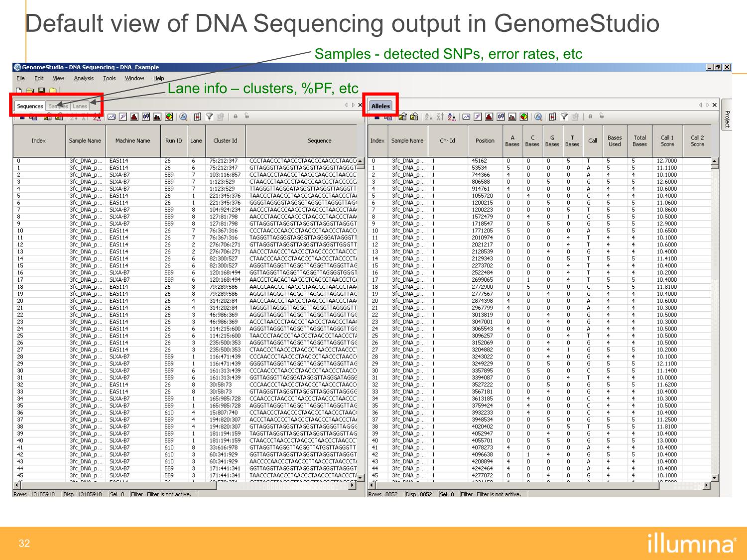Screen dimensions: 747x560
Task: Open histogram icon in Sequences toolbar
Action: 134,116
